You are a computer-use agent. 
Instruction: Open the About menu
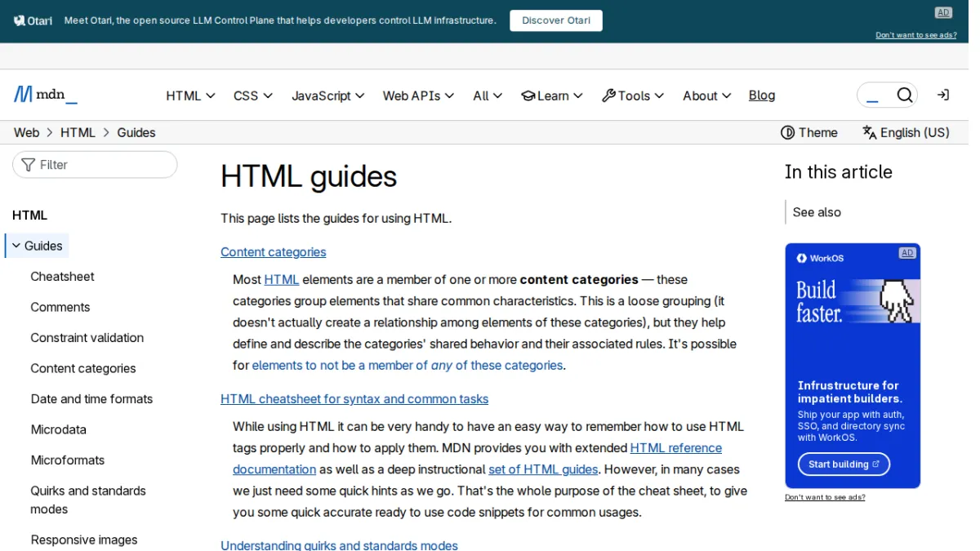pos(706,96)
